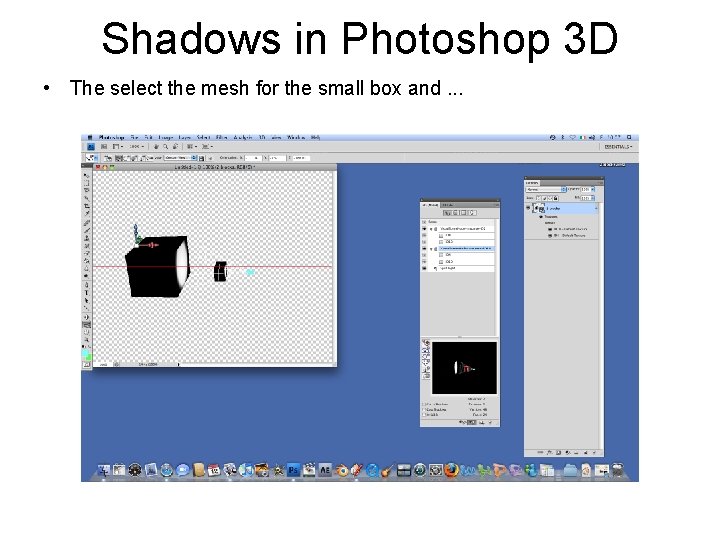Toggle light visibility eye in 3D panel

click(424, 268)
